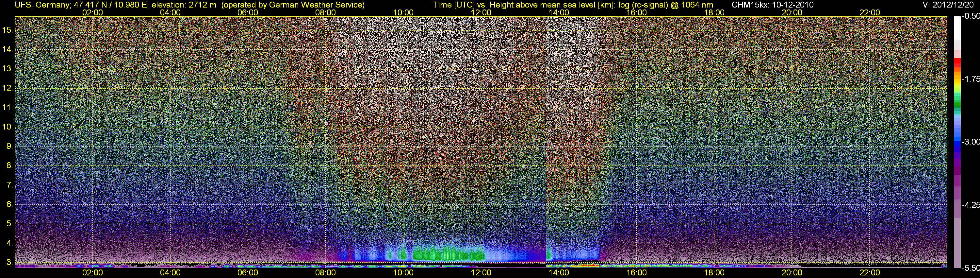980x278 pixels.
Task: Click the 18:00 label on the top time axis
Action: 714,12
